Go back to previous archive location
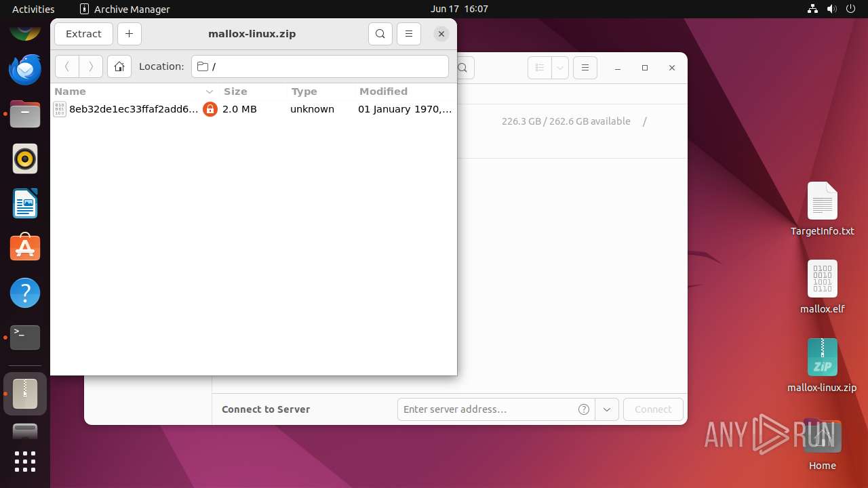The width and height of the screenshot is (868, 488). [x=67, y=66]
